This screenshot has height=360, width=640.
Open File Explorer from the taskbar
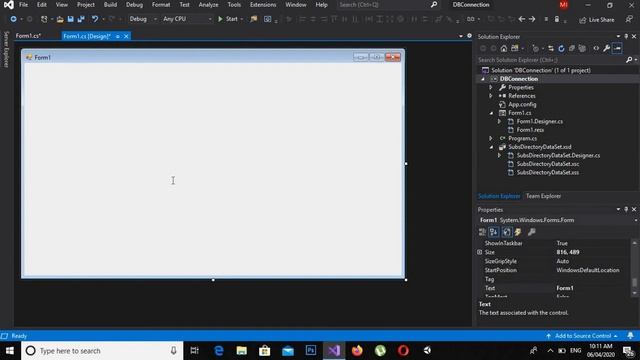tap(242, 351)
